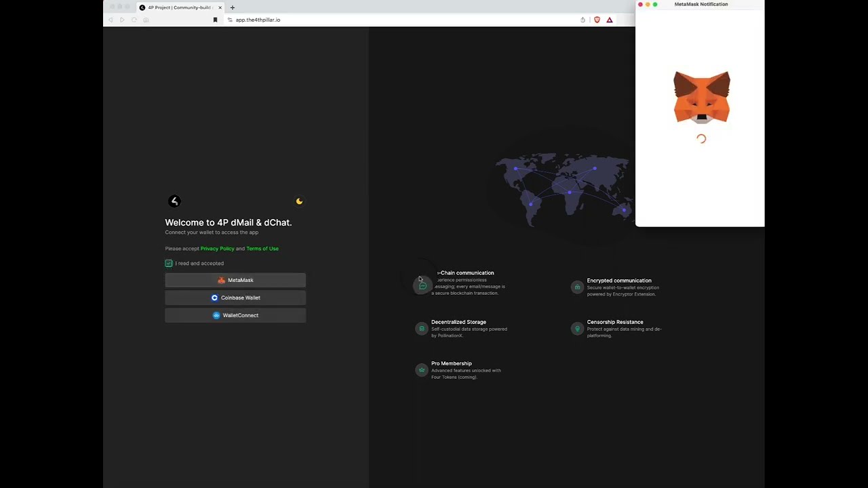Screen dimensions: 868x488
Task: Click the Censorship Resistance icon
Action: coord(577,329)
